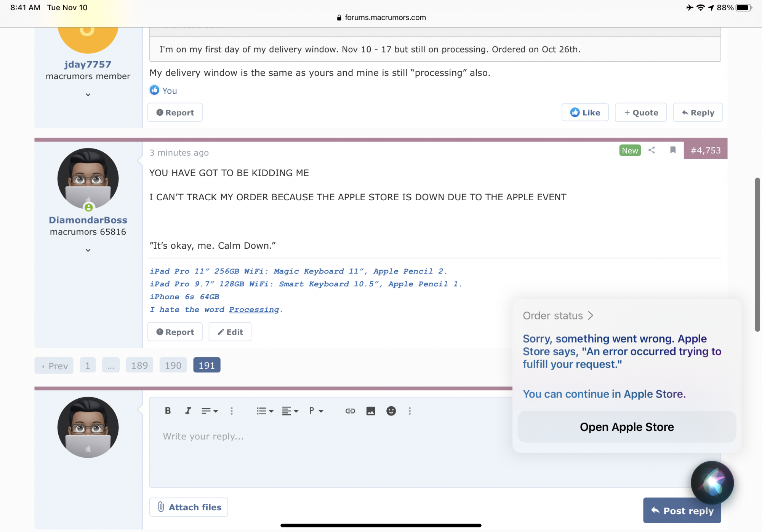The image size is (762, 532).
Task: Click the page vertical scrollbar
Action: pyautogui.click(x=757, y=254)
